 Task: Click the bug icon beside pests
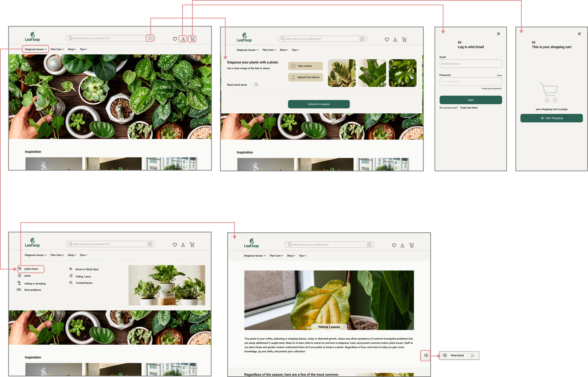19,276
